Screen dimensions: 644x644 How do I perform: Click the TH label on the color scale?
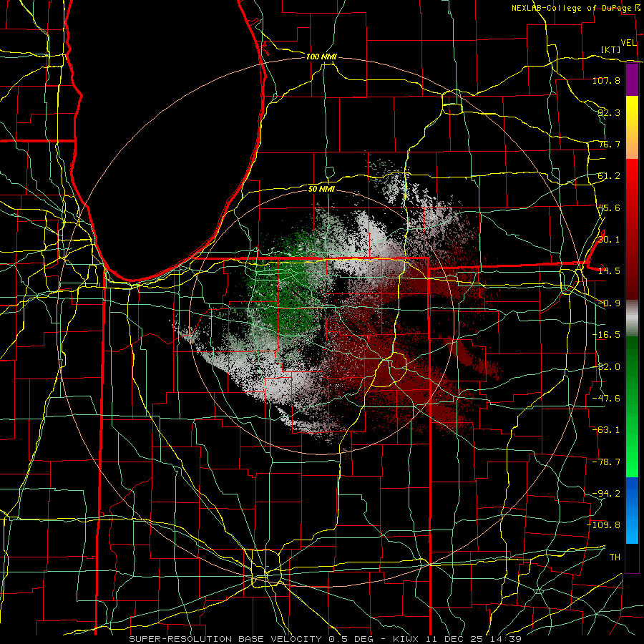pos(615,557)
